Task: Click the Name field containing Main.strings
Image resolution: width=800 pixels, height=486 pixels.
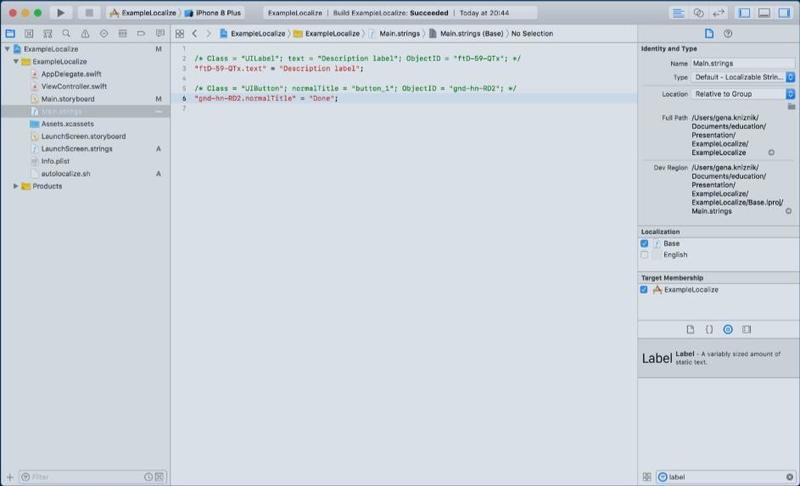Action: point(742,63)
